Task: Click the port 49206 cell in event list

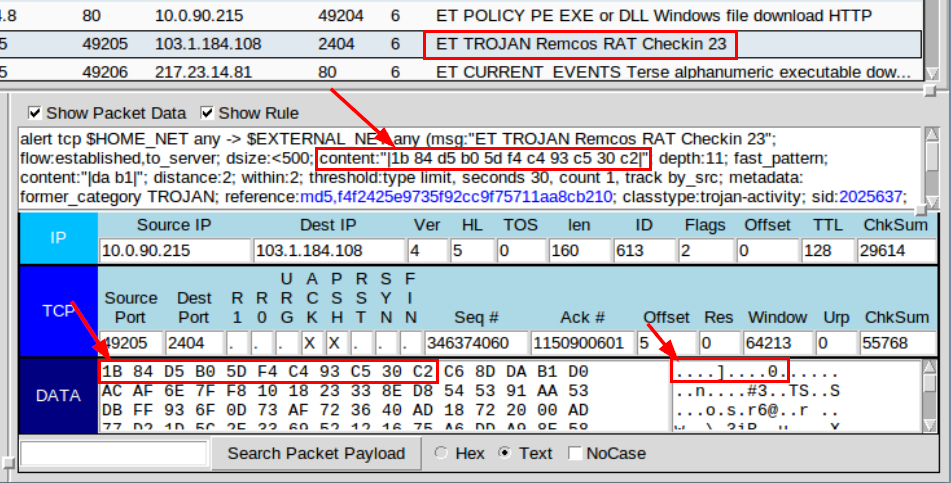Action: point(105,73)
